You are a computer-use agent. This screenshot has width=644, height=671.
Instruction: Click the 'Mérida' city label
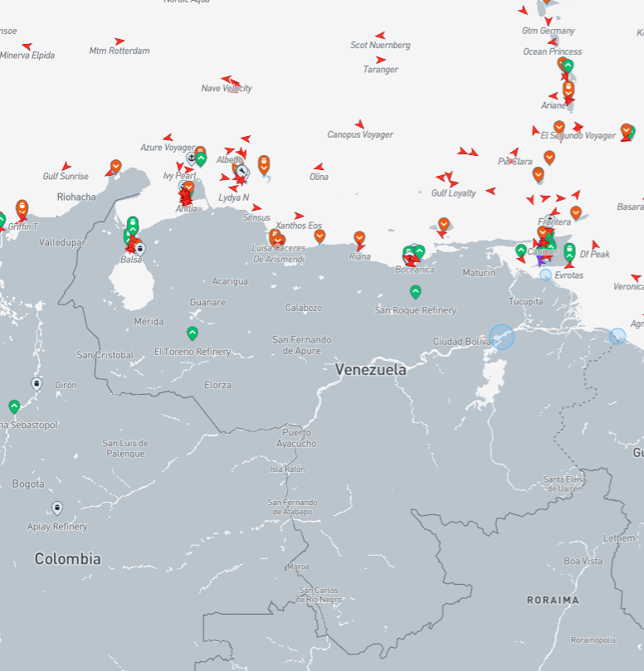click(x=149, y=321)
